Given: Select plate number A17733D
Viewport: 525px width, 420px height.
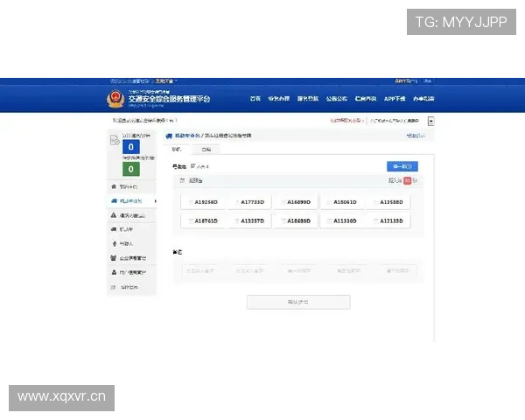Looking at the screenshot, I should (249, 202).
